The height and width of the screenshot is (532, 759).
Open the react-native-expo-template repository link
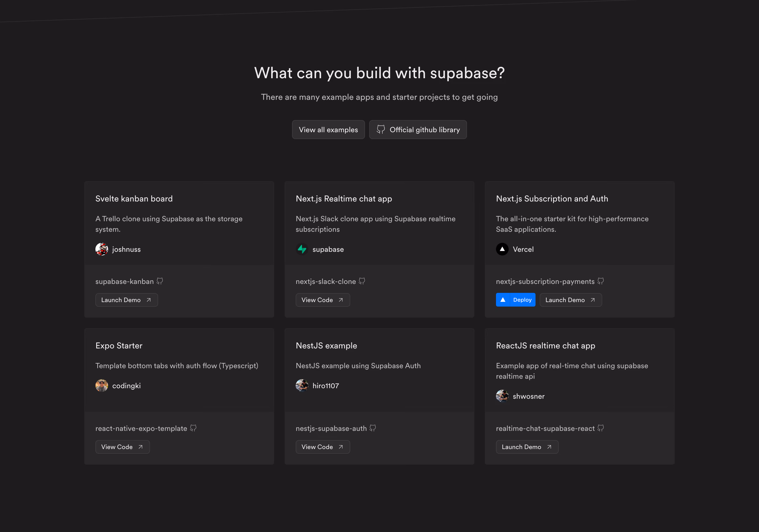tap(141, 428)
